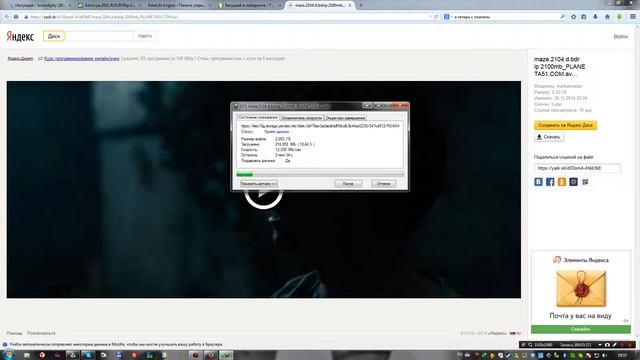
Task: Share via the Мой Мир icon
Action: point(573,182)
